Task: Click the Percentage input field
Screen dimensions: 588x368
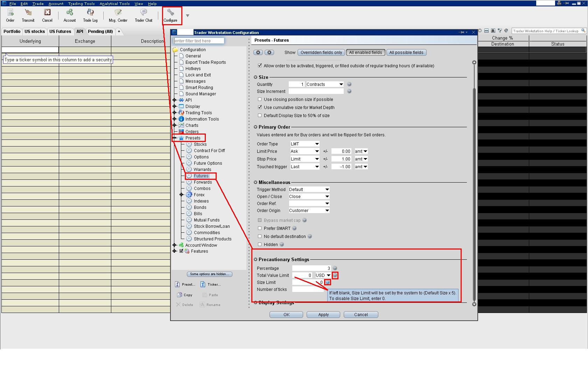Action: 311,268
